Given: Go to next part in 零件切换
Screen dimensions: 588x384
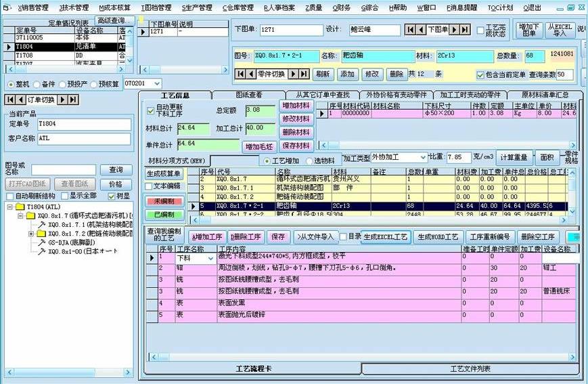Looking at the screenshot, I should coord(293,74).
